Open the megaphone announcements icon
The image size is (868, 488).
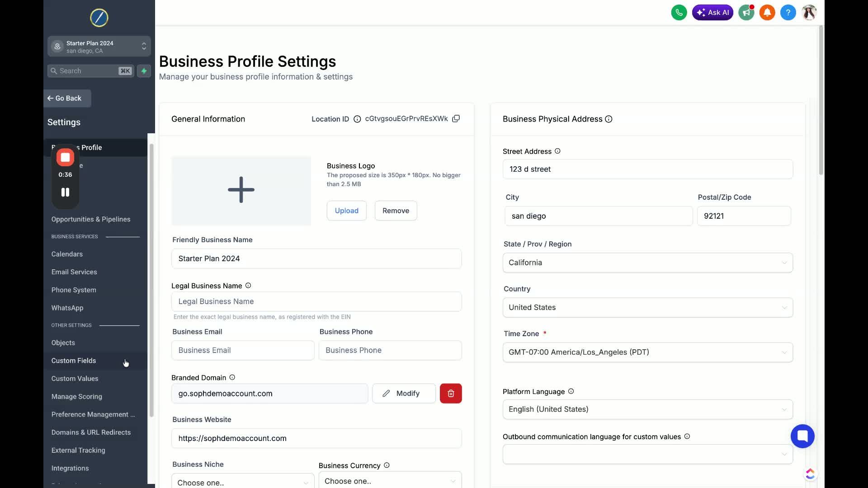click(746, 13)
